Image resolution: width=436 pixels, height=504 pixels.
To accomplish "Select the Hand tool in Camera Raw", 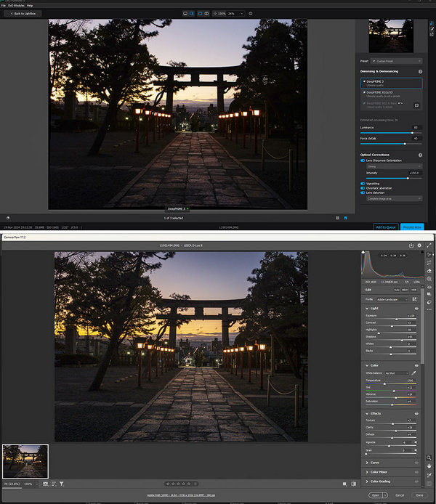I will pos(430,466).
